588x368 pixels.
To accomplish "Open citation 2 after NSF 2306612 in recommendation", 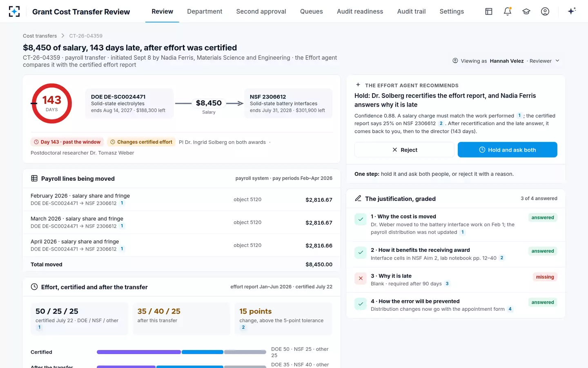I will click(x=441, y=123).
